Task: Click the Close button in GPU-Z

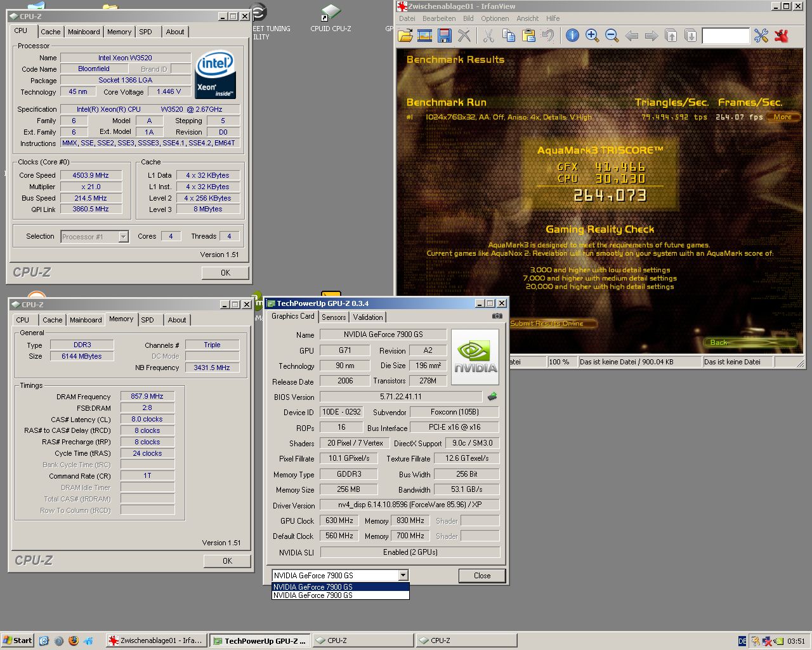Action: 482,576
